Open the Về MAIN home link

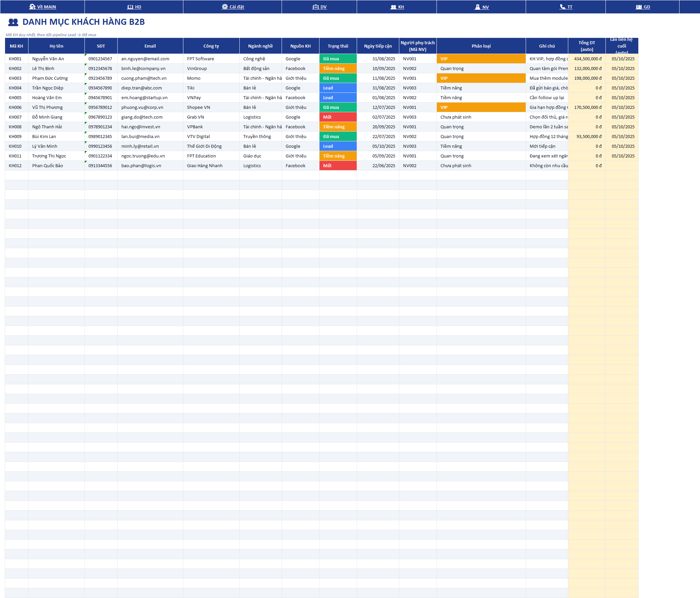(x=43, y=7)
